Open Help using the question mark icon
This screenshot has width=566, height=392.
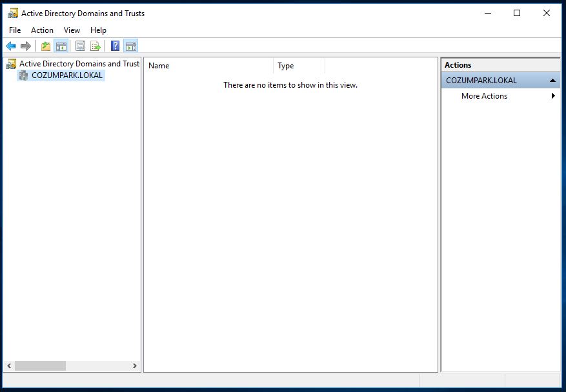point(115,46)
